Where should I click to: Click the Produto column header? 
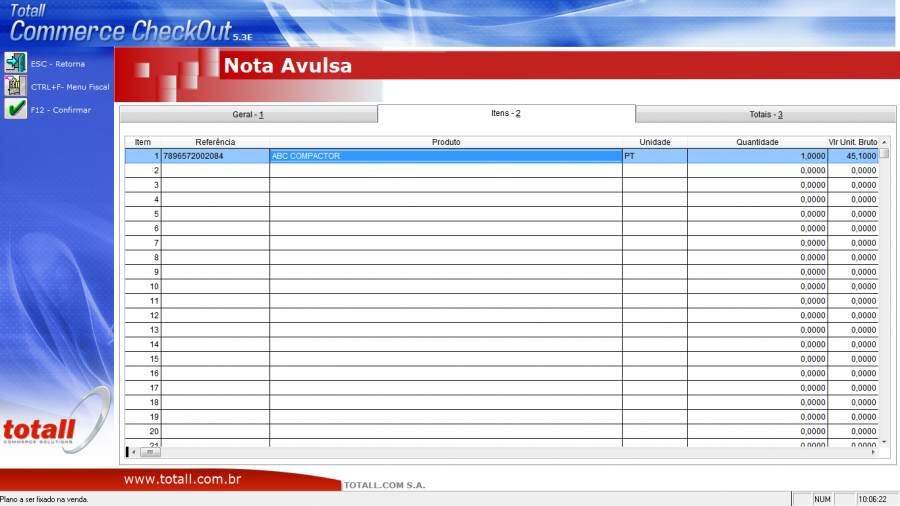pos(446,142)
